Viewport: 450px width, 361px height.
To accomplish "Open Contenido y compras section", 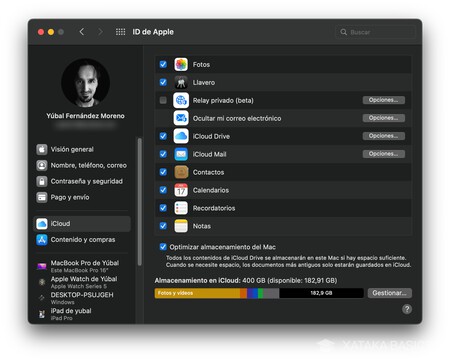I will click(x=83, y=240).
